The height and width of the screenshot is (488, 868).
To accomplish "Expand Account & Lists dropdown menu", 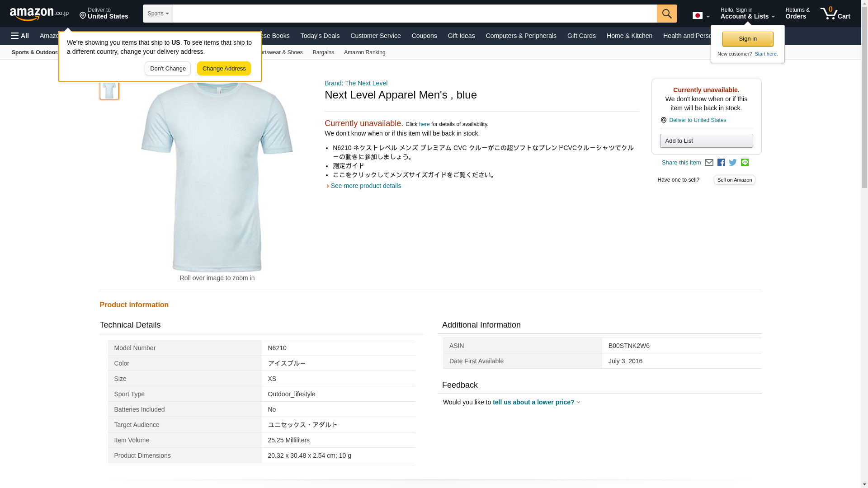I will point(747,14).
